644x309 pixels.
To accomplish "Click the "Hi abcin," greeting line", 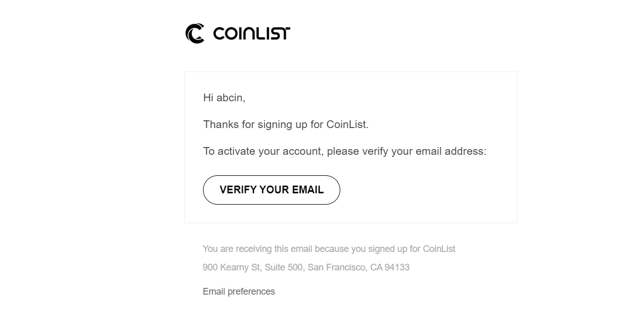I will click(224, 98).
